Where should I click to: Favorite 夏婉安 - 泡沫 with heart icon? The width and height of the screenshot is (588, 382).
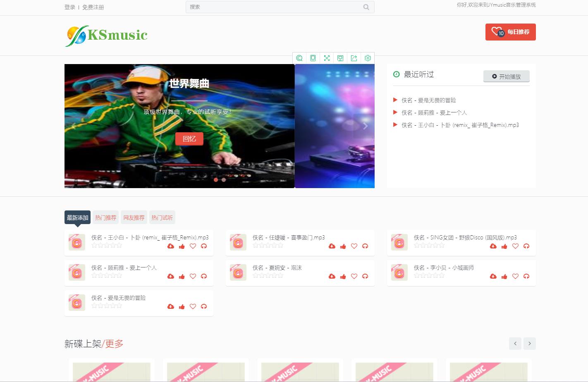pyautogui.click(x=354, y=277)
